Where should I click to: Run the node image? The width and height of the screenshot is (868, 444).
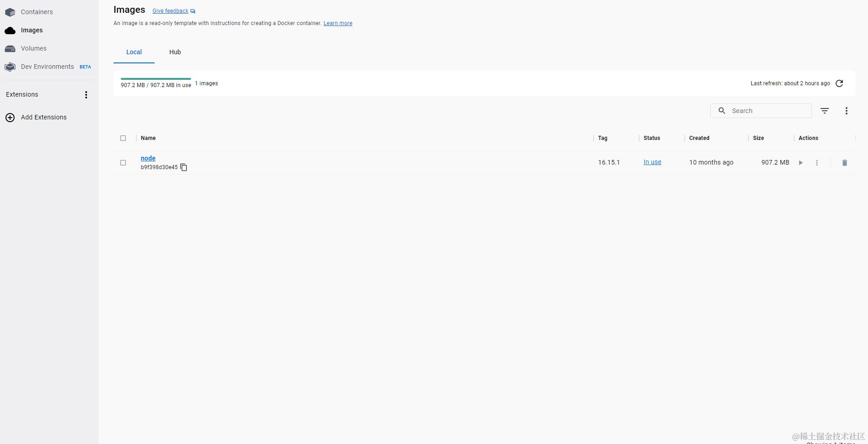coord(801,163)
